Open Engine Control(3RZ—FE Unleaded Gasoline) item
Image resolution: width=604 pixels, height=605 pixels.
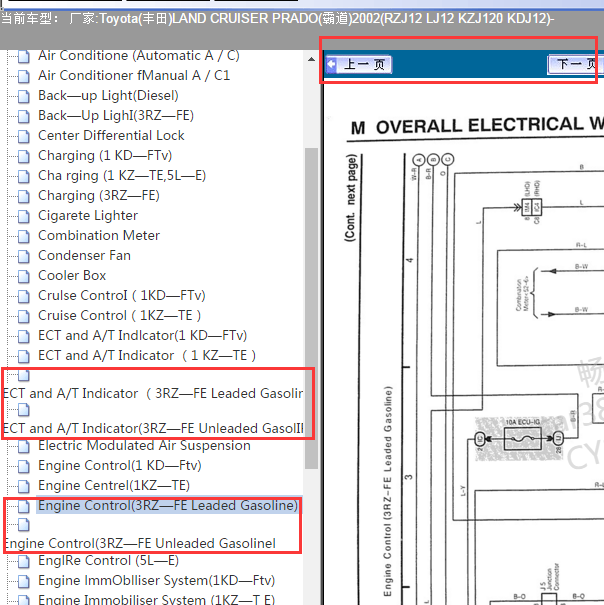[141, 544]
